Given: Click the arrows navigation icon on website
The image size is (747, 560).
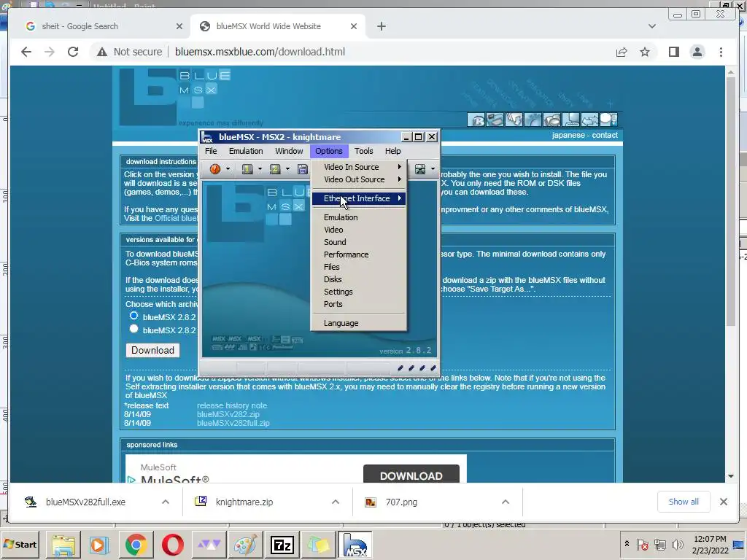Looking at the screenshot, I should [589, 120].
